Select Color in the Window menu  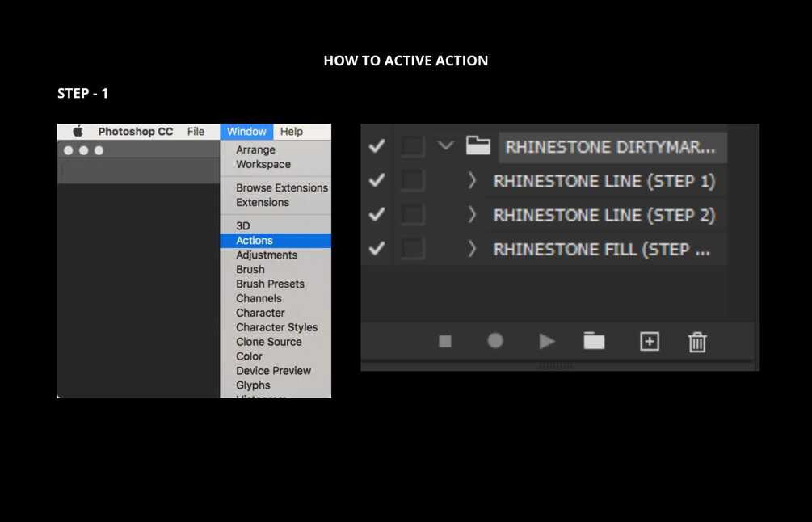click(x=249, y=356)
